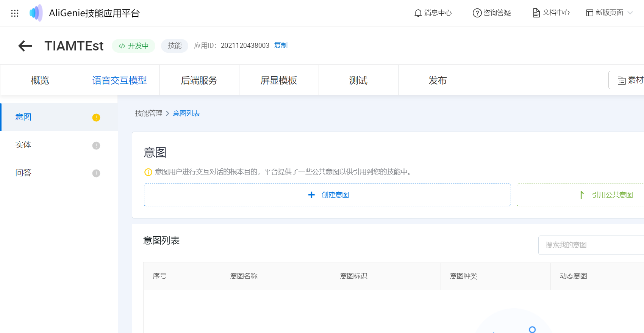
Task: Click the gray alert icon beside 实体
Action: [96, 146]
